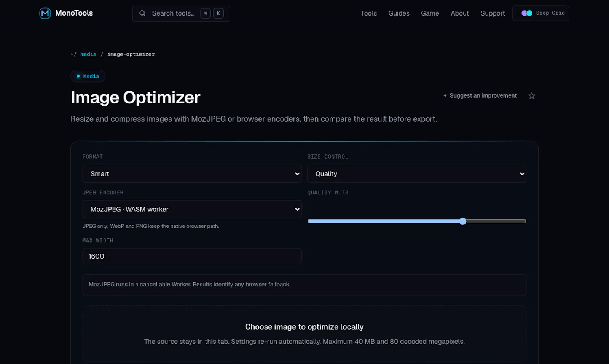
Task: Click the Resize and compress description text
Action: (254, 119)
